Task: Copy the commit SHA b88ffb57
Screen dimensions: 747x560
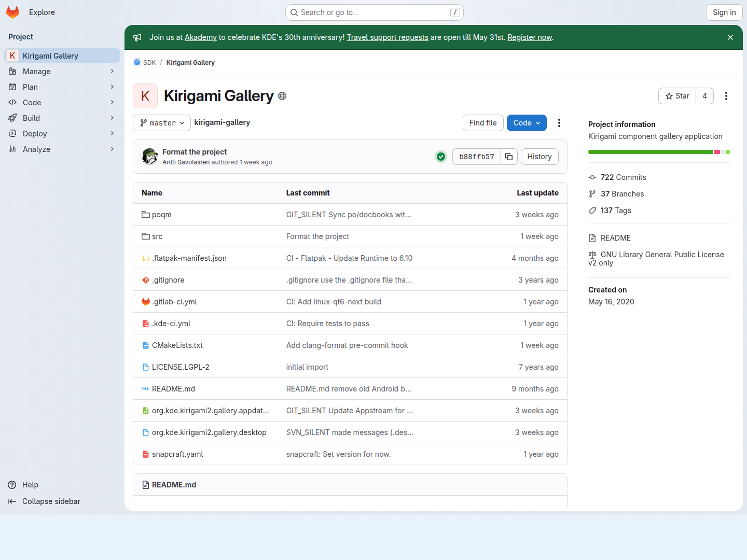Action: click(x=509, y=157)
